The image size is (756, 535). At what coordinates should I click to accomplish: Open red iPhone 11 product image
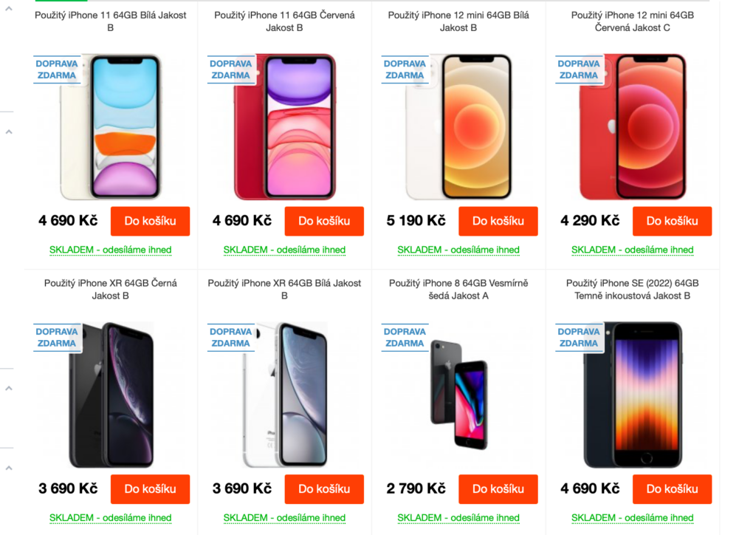(284, 126)
